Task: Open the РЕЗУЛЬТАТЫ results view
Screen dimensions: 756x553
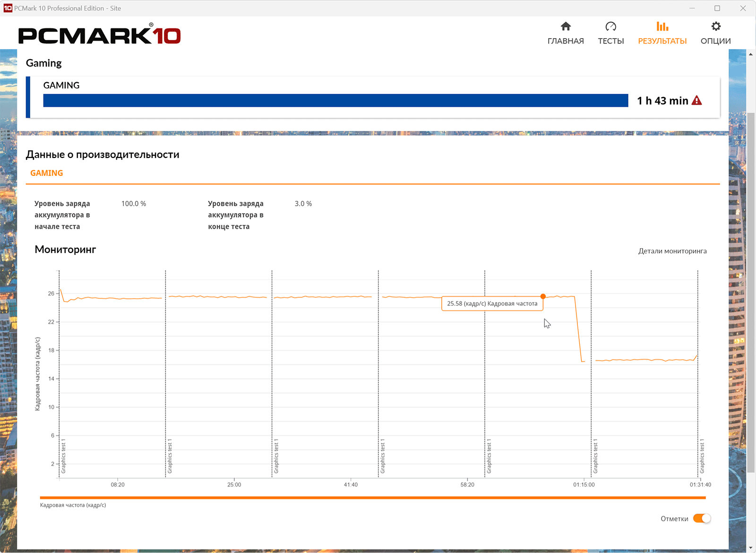Action: tap(662, 33)
